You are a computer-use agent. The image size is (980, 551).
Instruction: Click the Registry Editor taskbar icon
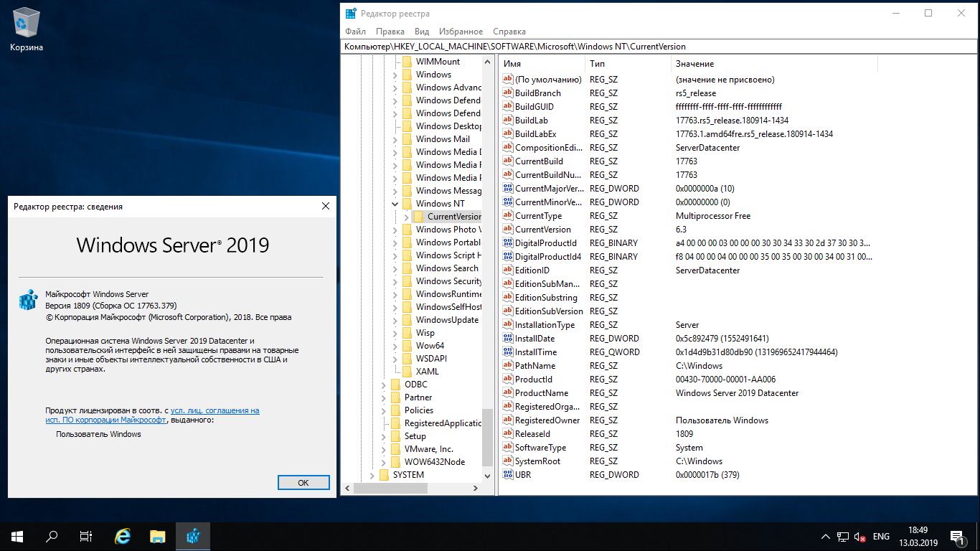click(193, 536)
